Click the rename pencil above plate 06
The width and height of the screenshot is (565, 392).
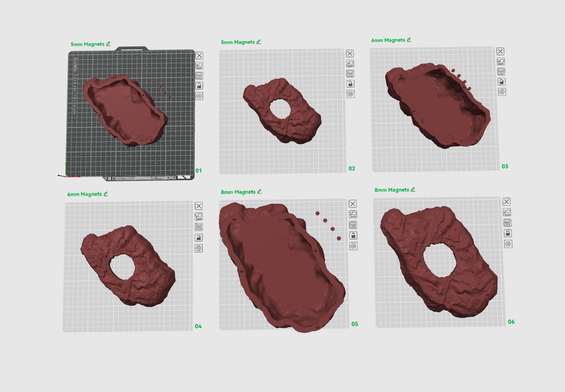point(413,190)
